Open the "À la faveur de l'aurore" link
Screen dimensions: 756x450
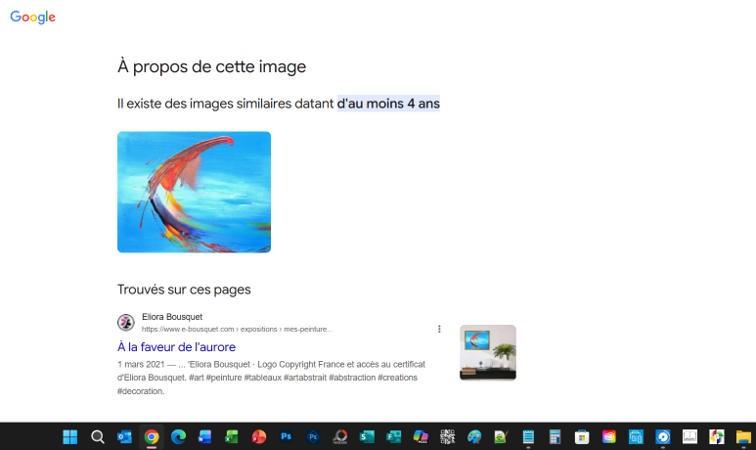click(x=176, y=347)
